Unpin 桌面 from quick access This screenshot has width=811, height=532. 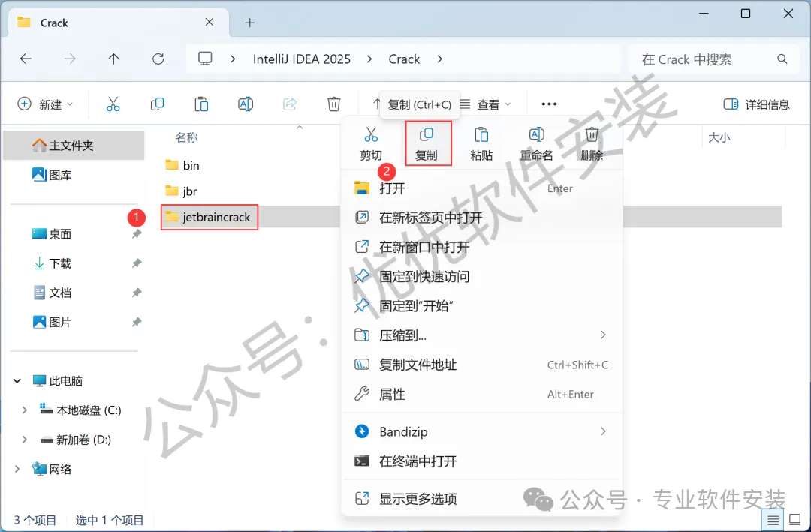pos(137,233)
